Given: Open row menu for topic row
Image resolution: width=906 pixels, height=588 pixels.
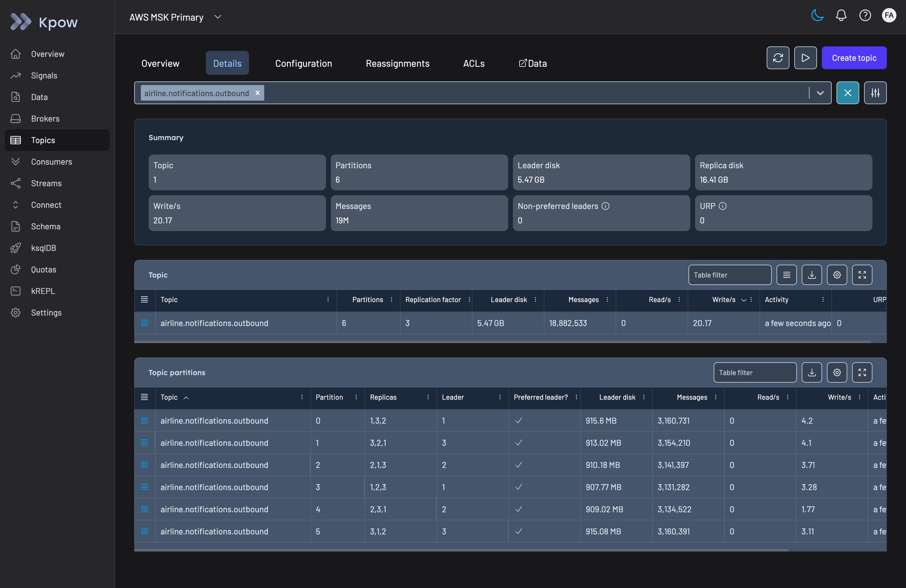Looking at the screenshot, I should pyautogui.click(x=144, y=323).
